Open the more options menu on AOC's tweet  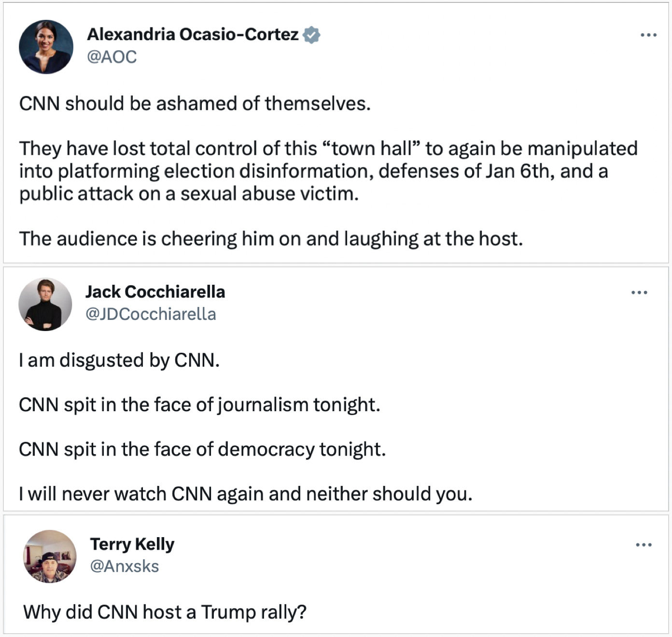point(648,35)
